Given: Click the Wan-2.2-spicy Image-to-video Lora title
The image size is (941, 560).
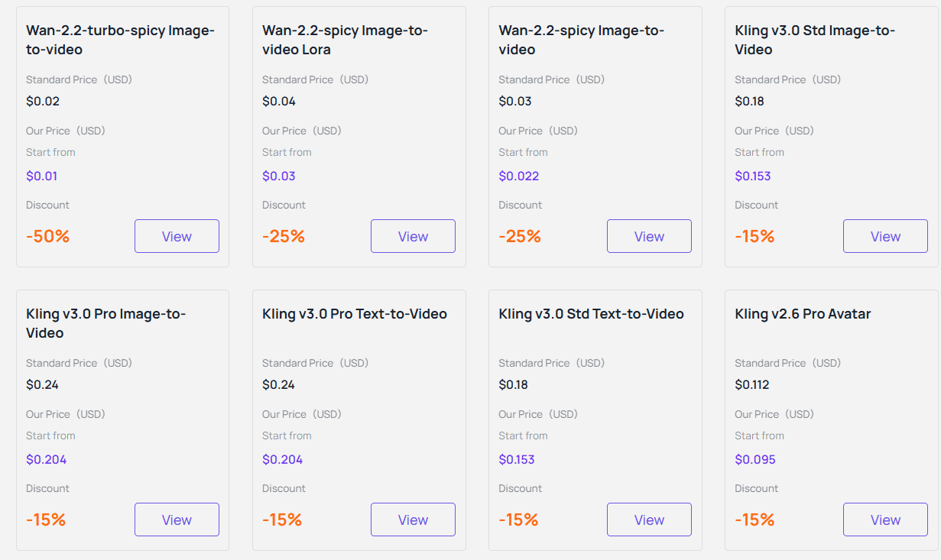Looking at the screenshot, I should coord(345,40).
